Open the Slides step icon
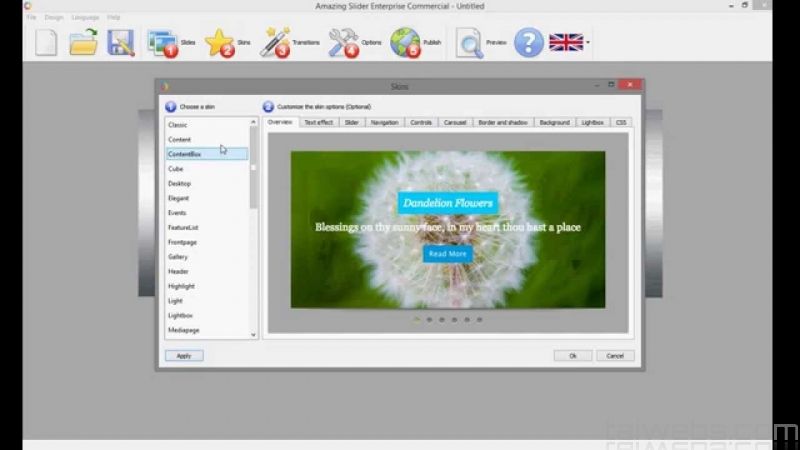 (163, 42)
